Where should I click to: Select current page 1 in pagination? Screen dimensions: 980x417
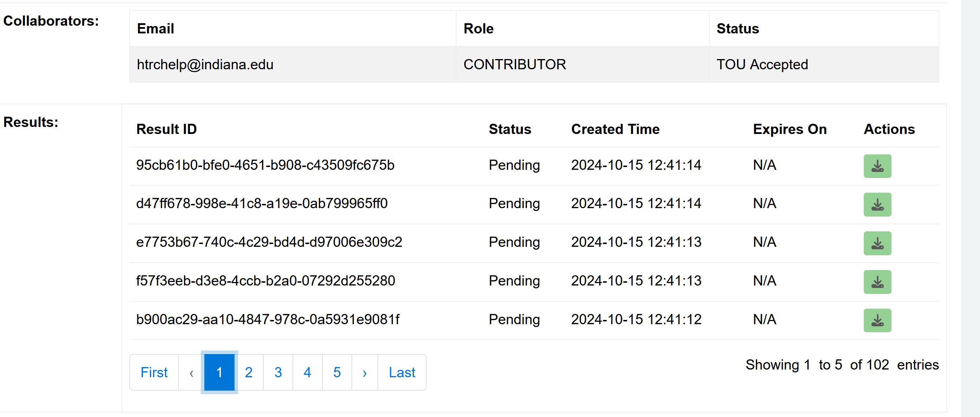219,372
